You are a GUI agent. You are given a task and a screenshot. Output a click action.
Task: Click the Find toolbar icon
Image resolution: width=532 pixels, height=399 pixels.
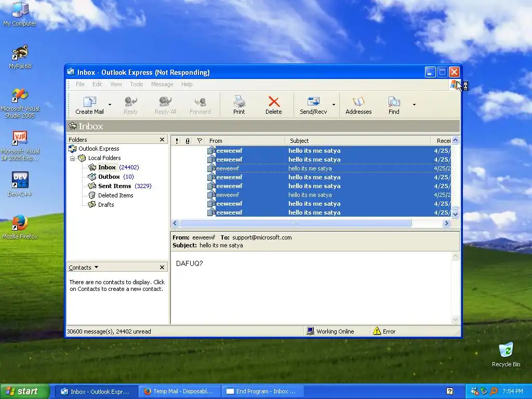[394, 105]
